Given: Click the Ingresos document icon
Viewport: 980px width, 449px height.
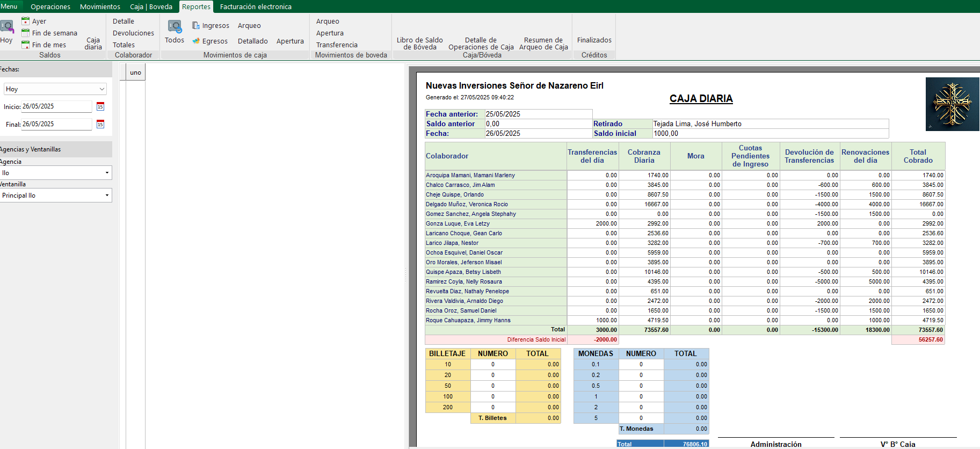Looking at the screenshot, I should (x=196, y=25).
